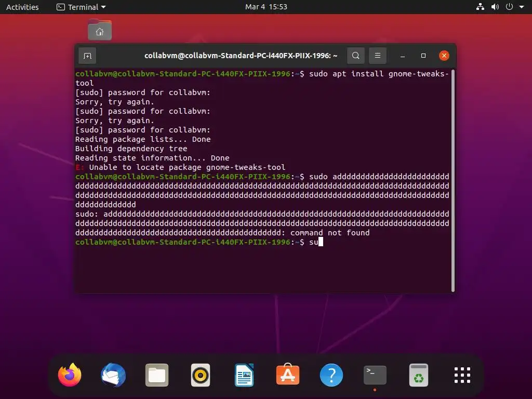This screenshot has height=399, width=532.
Task: Click the terminal window title text
Action: (241, 56)
